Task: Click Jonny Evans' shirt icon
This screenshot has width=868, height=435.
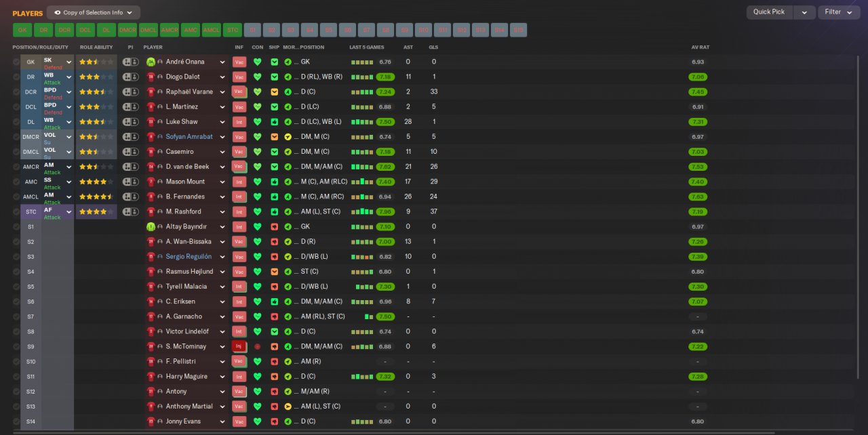Action: pos(151,422)
